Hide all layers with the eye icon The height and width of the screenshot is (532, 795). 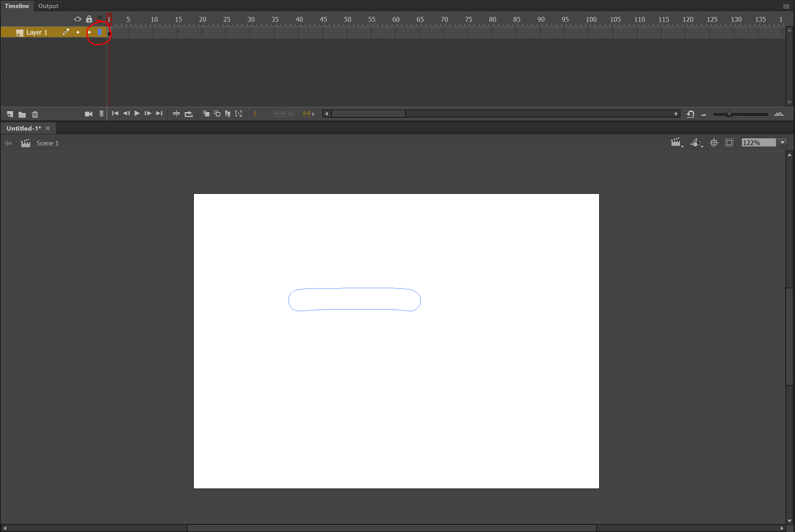[78, 19]
